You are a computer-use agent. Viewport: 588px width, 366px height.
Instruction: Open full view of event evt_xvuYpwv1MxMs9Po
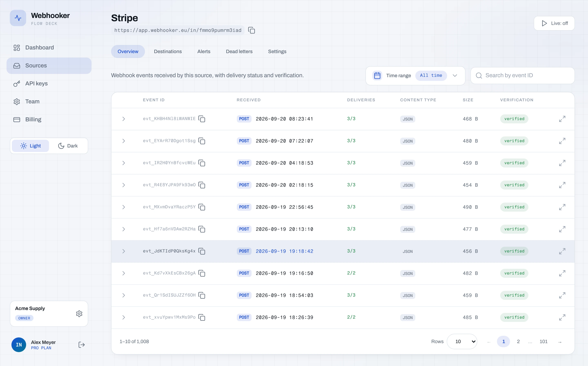tap(562, 317)
